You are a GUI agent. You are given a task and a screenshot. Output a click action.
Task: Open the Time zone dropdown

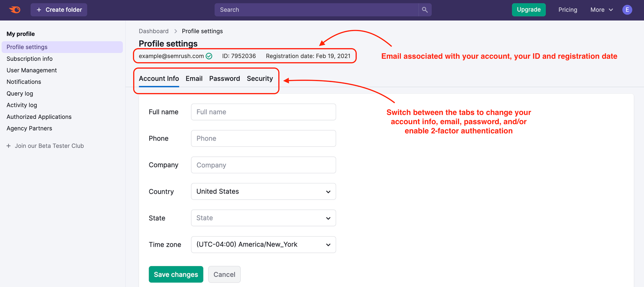coord(263,244)
